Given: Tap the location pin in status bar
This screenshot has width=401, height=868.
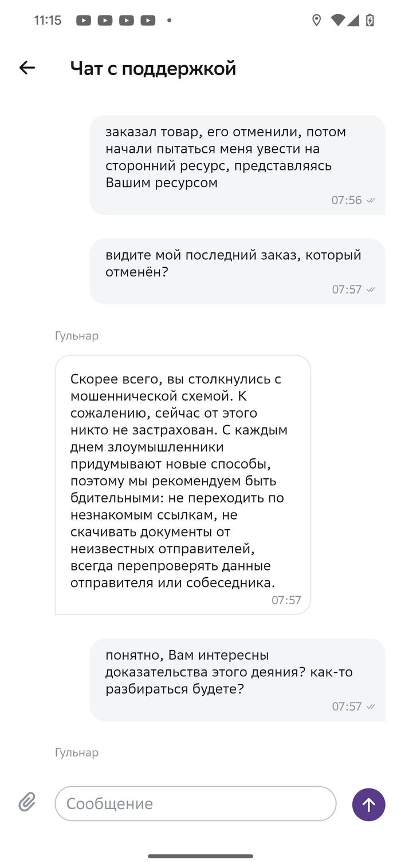Looking at the screenshot, I should 316,21.
